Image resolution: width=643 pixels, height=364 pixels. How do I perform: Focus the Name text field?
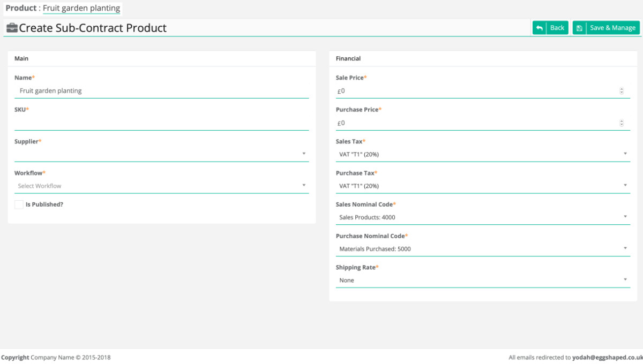pos(161,91)
